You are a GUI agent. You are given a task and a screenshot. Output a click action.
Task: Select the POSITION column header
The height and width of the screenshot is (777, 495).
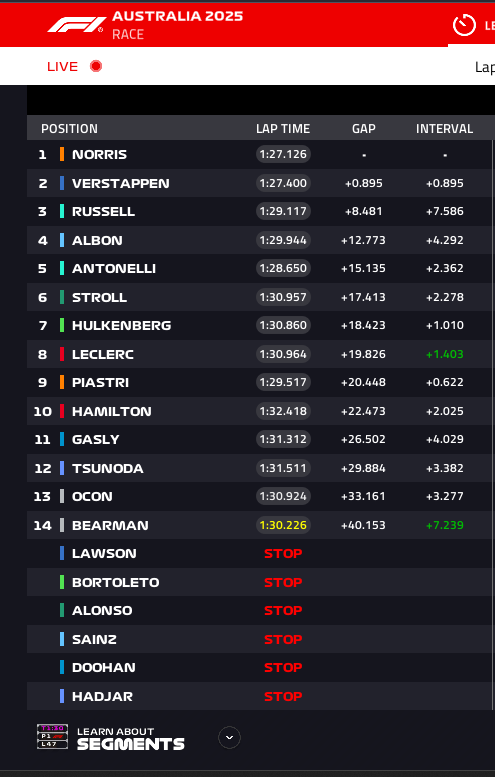coord(69,129)
